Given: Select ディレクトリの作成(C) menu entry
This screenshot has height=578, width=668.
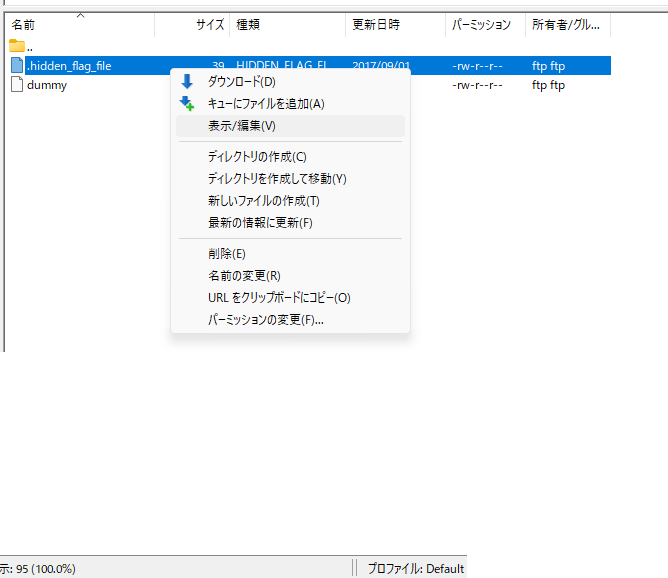Looking at the screenshot, I should point(257,157).
